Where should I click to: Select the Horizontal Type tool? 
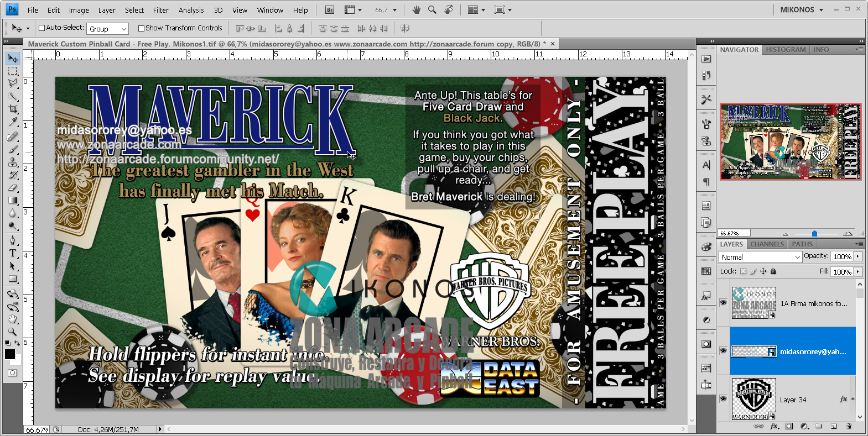(x=12, y=253)
